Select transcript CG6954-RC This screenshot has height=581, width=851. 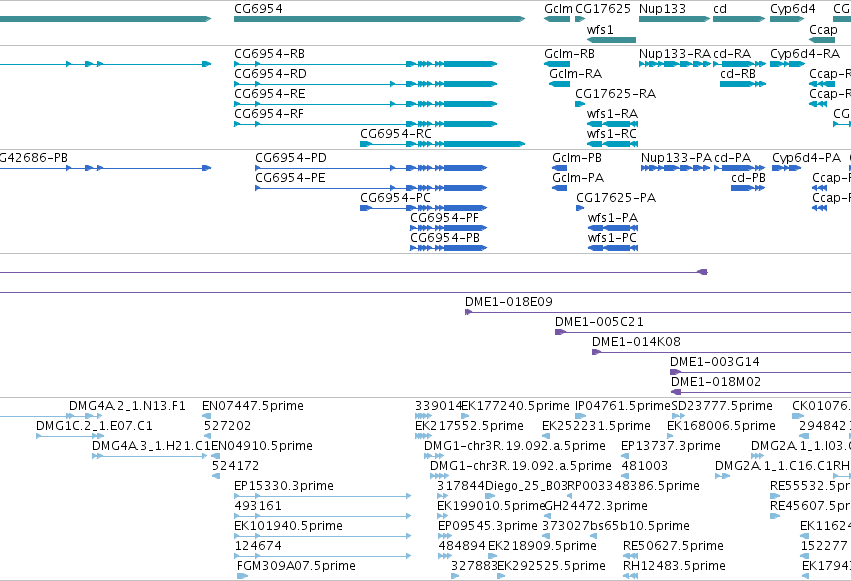click(396, 134)
